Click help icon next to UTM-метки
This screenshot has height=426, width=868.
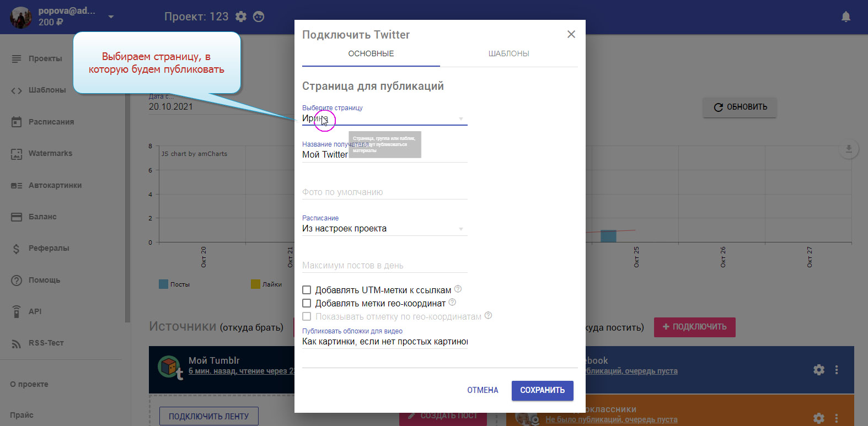click(458, 289)
